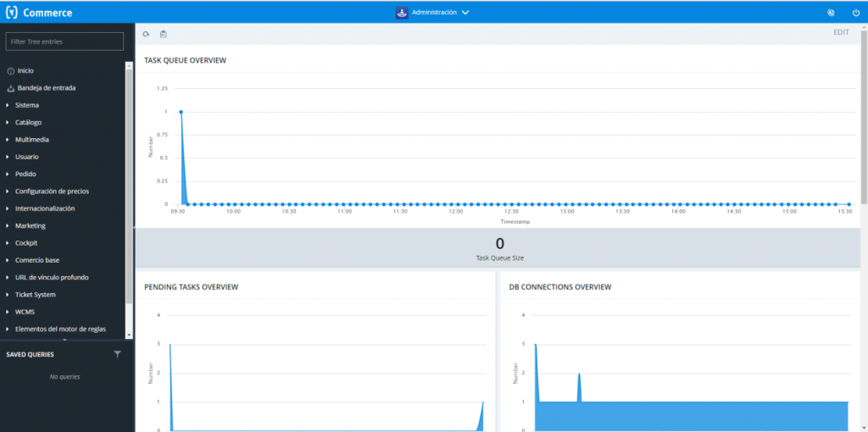Select the Comercio base entry

point(37,260)
